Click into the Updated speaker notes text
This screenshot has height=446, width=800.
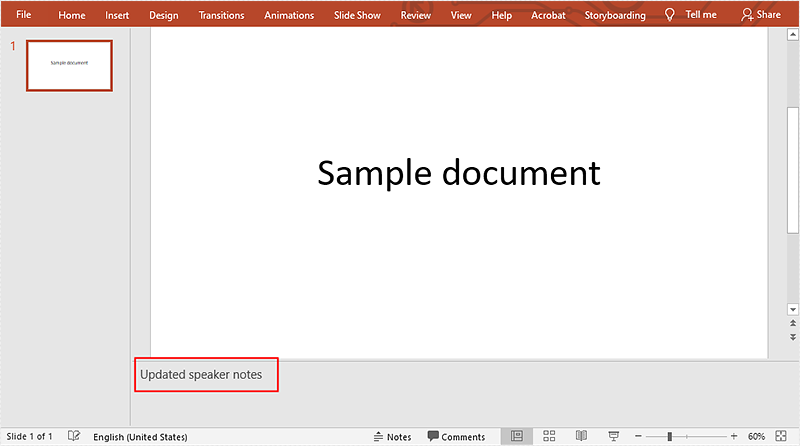coord(201,375)
